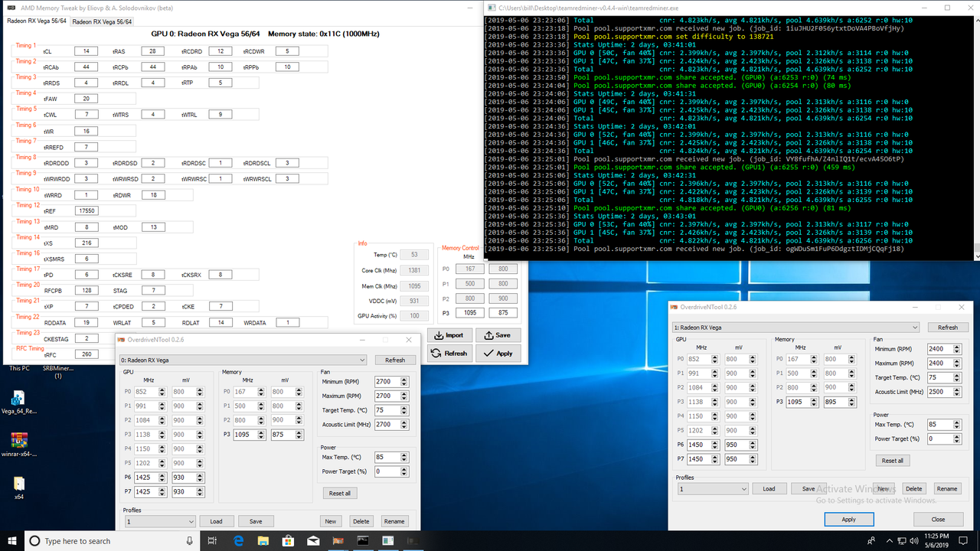Click the teamredminer console window title icon

click(x=491, y=7)
